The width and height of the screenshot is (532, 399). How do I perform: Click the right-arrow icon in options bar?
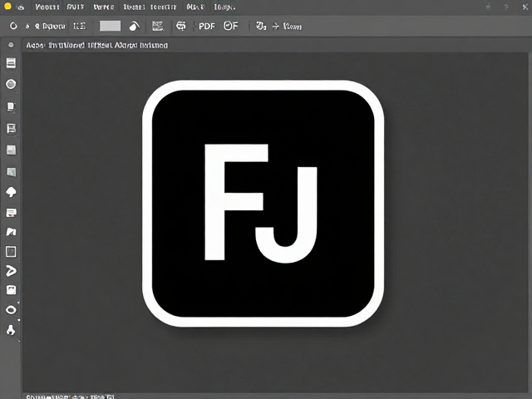click(x=276, y=26)
